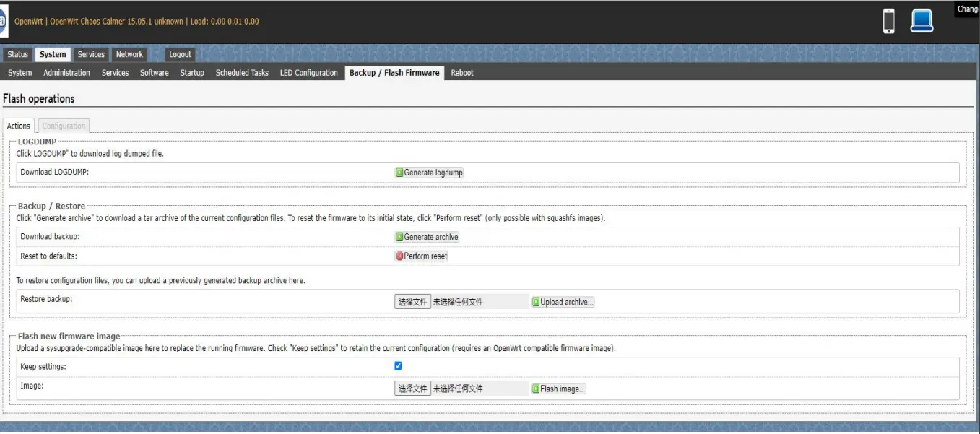Open the LED Configuration page
The height and width of the screenshot is (434, 980).
[x=308, y=73]
